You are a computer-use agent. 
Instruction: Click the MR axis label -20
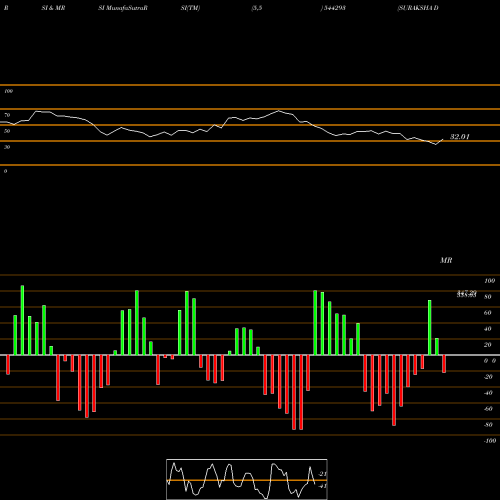click(488, 377)
